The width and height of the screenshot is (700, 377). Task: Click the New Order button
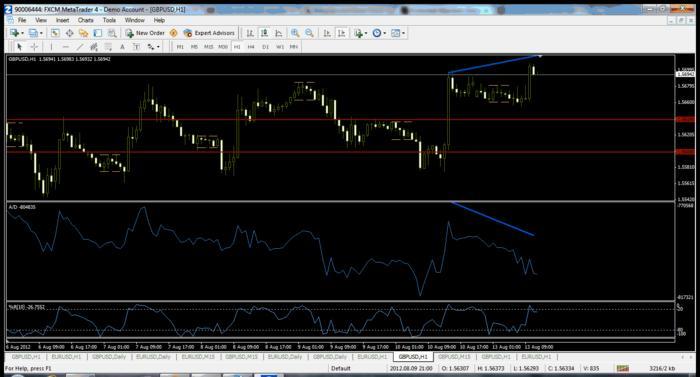(x=145, y=33)
